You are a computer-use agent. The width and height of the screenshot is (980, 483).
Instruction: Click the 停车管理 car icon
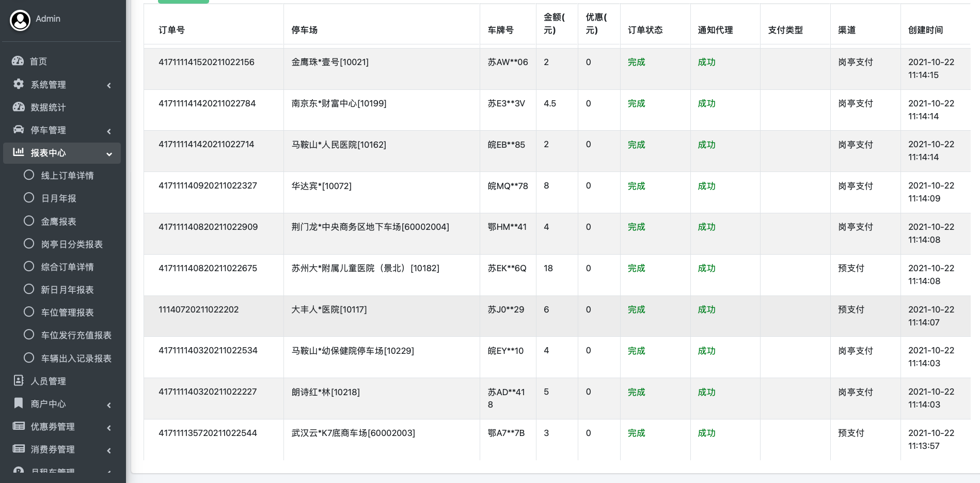pyautogui.click(x=19, y=130)
